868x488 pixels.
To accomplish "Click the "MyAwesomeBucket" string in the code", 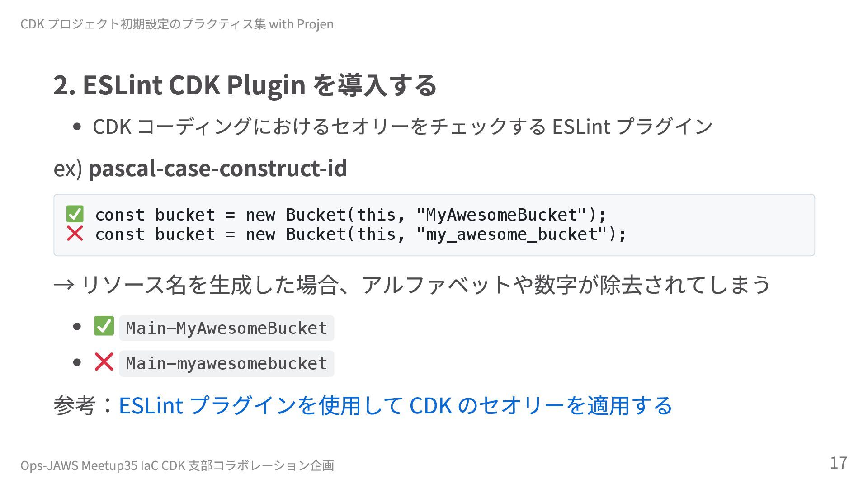I will pyautogui.click(x=501, y=215).
